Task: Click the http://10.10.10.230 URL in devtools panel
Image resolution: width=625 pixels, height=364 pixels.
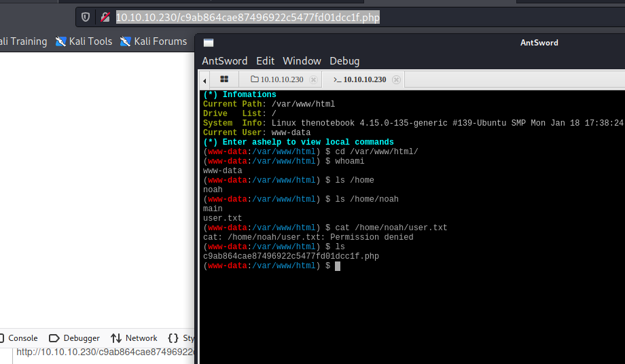Action: (105, 352)
